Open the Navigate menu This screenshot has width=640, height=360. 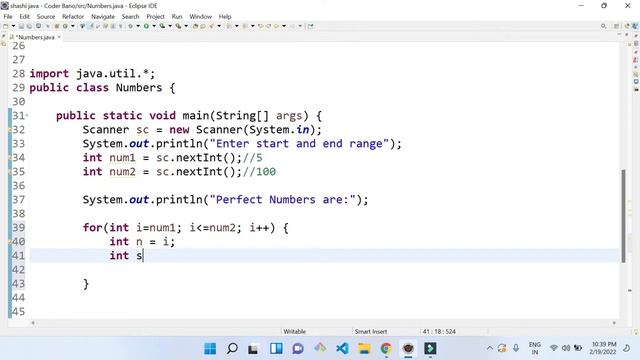tap(103, 16)
